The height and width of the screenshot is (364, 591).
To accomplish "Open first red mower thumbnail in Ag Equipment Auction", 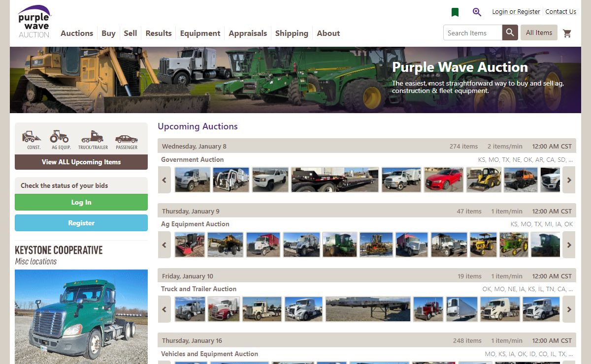I will [190, 245].
